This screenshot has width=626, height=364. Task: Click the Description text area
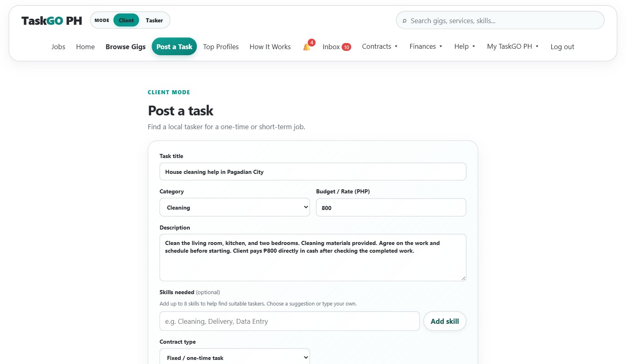[x=313, y=258]
